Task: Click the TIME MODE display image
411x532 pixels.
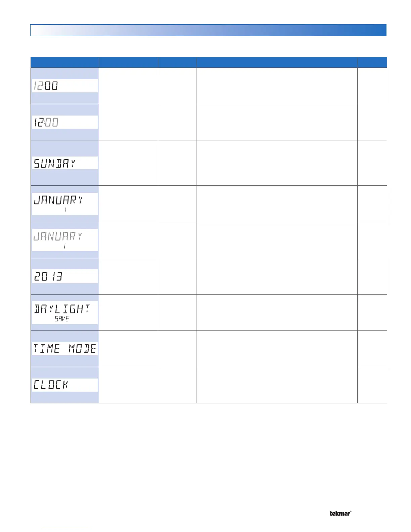Action: [x=64, y=349]
